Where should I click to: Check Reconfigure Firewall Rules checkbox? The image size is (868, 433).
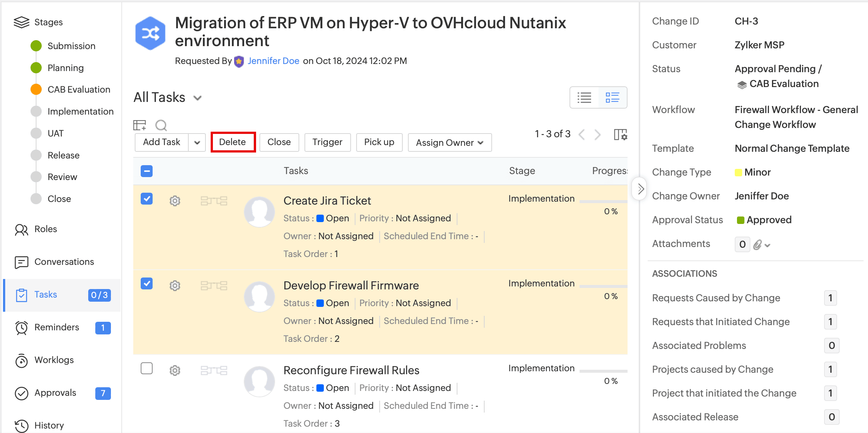coord(147,368)
